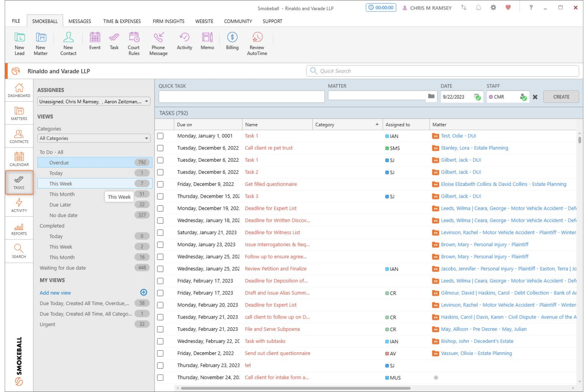Open the notifications bell
Screen dimensions: 588x392
[x=478, y=8]
